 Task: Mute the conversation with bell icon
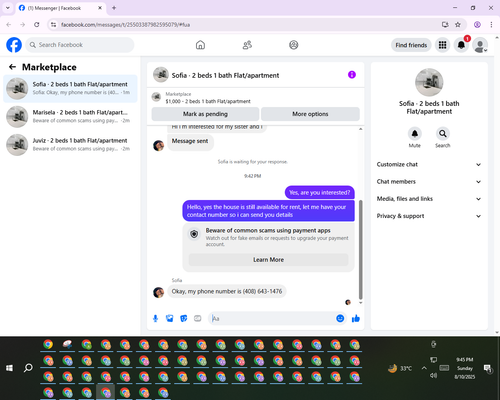pos(415,134)
